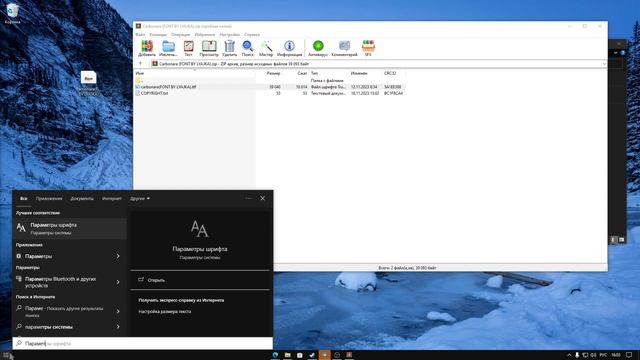Image resolution: width=640 pixels, height=360 pixels.
Task: Go up one level with arrow button
Action: pos(140,64)
